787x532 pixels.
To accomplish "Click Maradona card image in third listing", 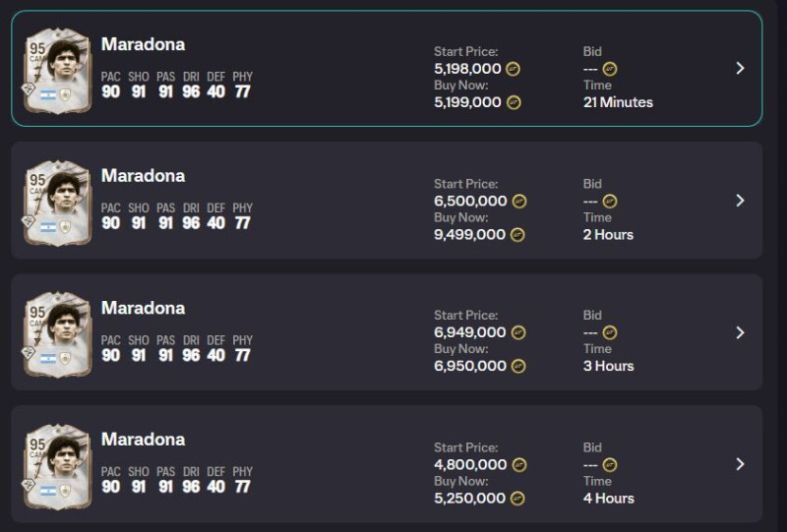I will tap(57, 333).
